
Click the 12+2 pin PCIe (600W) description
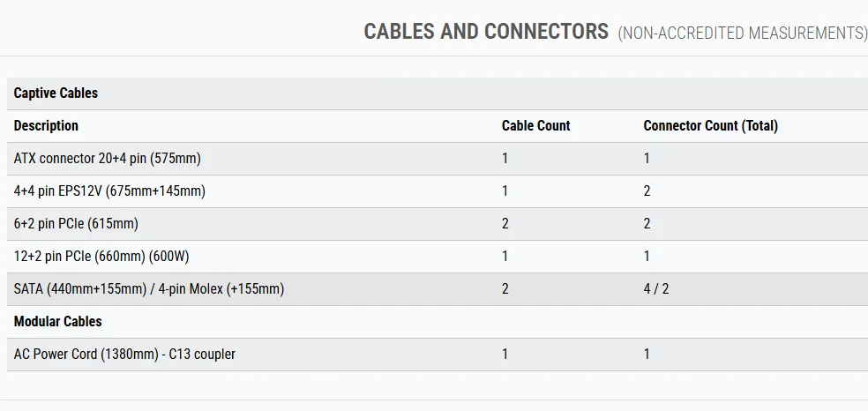click(x=101, y=257)
